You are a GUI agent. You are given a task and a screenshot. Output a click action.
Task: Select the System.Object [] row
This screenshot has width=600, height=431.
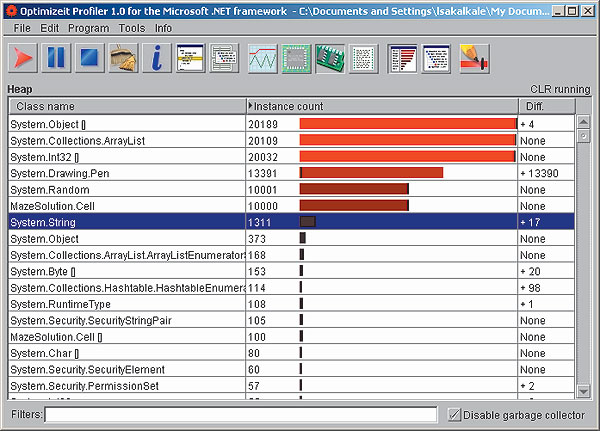click(291, 124)
